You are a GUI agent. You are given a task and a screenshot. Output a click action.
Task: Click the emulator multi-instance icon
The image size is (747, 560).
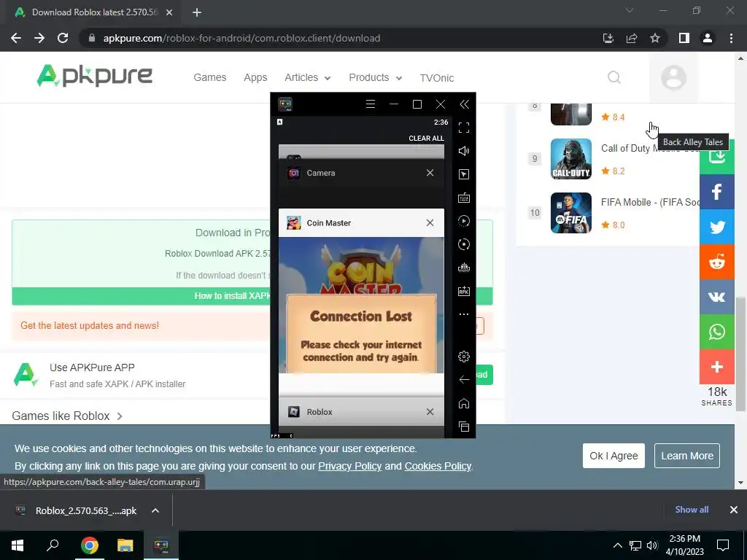pos(463,268)
